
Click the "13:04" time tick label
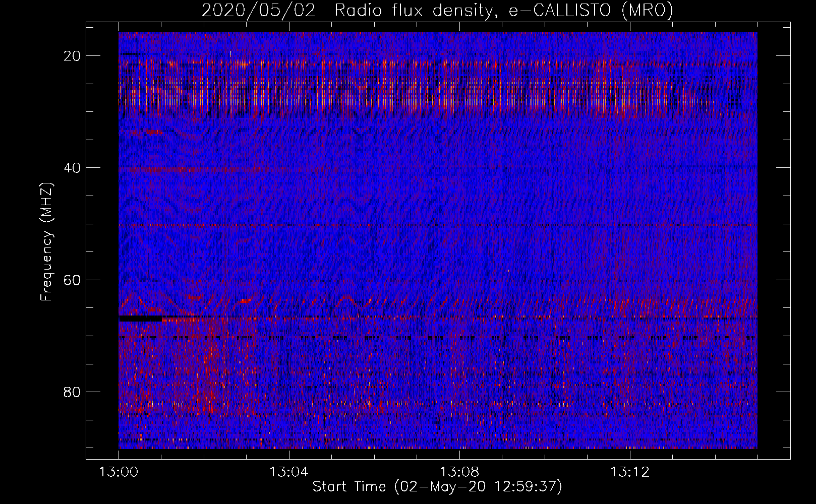point(289,472)
